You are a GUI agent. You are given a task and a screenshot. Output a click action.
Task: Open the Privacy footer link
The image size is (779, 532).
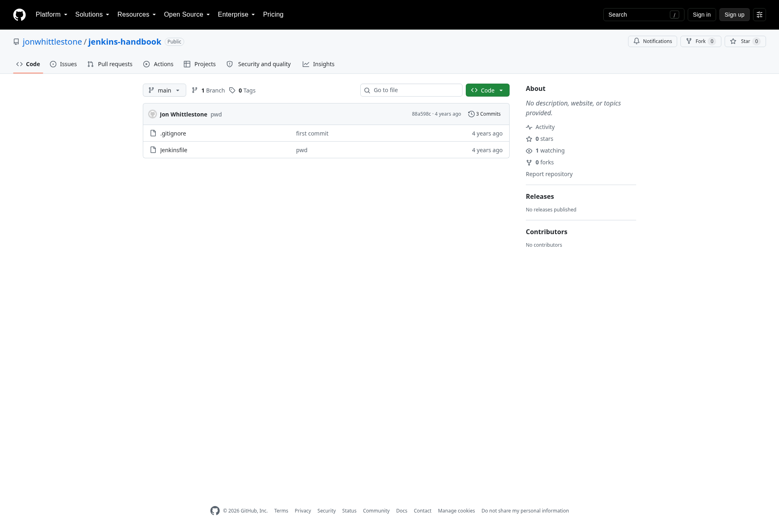click(x=303, y=511)
